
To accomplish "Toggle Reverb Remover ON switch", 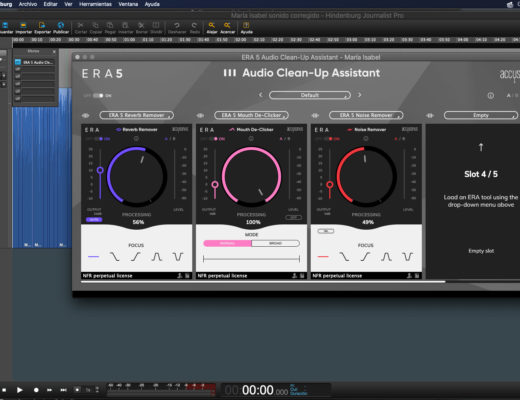I will click(100, 139).
